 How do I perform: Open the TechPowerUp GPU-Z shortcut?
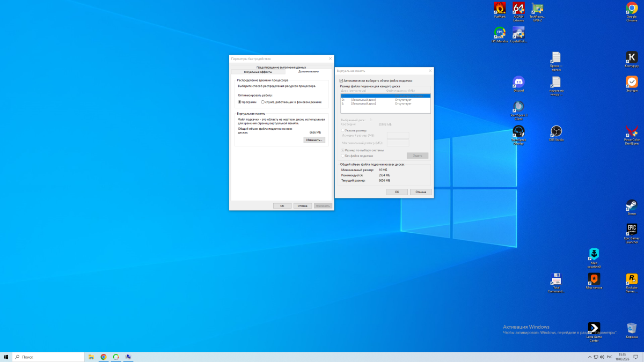[x=537, y=9]
